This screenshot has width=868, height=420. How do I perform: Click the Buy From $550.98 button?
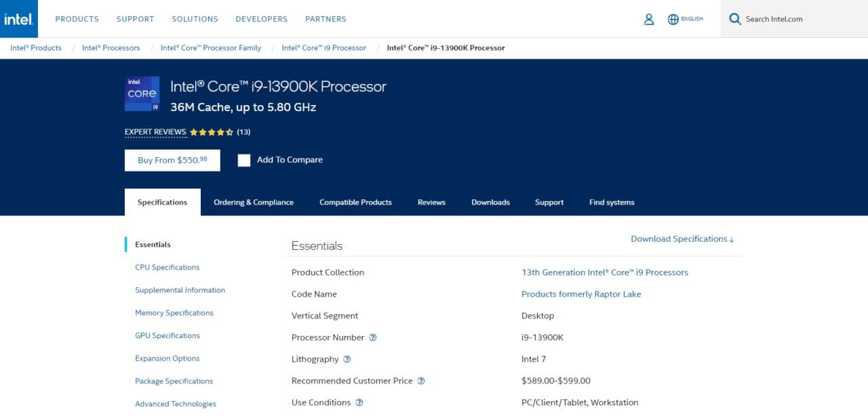[172, 161]
